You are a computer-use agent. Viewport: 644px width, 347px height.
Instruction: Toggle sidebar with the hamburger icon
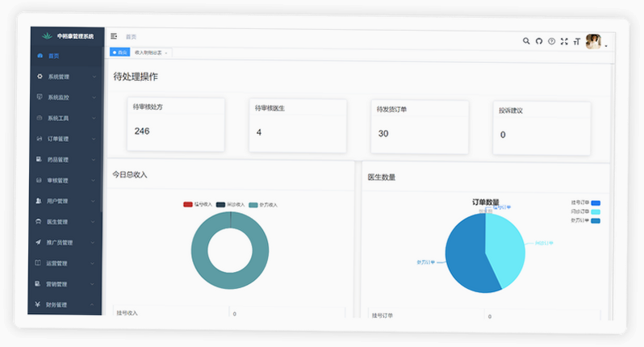114,36
